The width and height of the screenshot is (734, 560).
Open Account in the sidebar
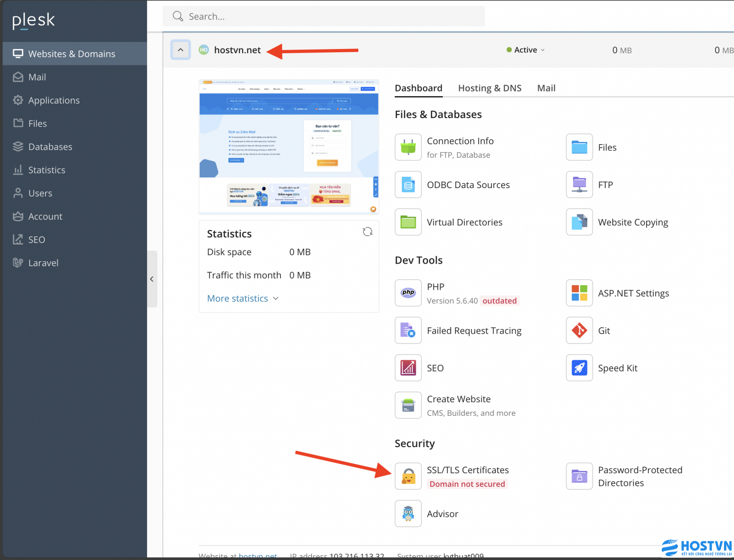pyautogui.click(x=75, y=216)
